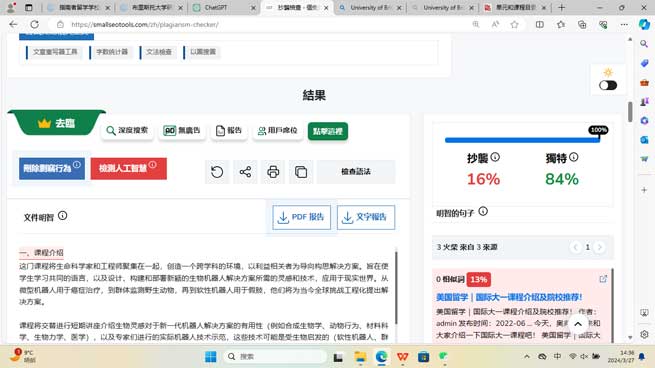Viewport: 655px width, 368px height.
Task: Open the tab actions menu icon
Action: [28, 8]
